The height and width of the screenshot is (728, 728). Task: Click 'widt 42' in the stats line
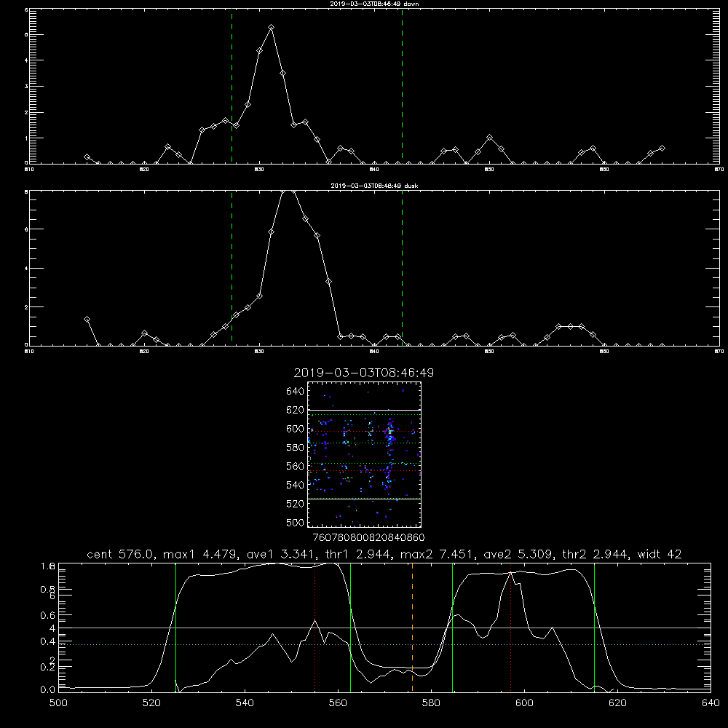pos(660,554)
